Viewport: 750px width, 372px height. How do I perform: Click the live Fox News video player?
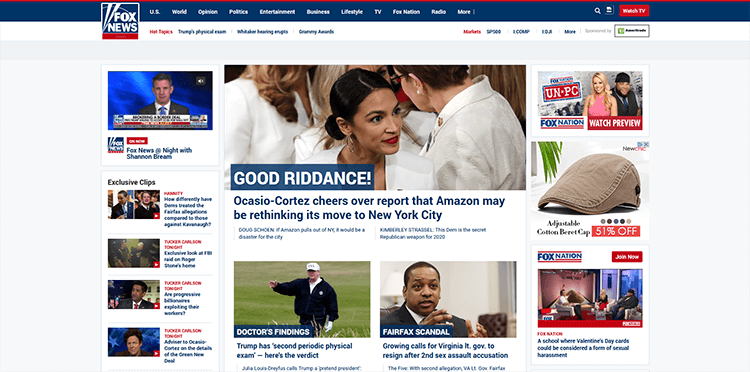(160, 100)
